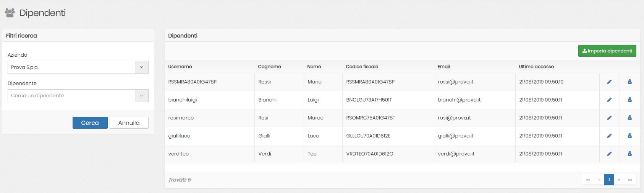The height and width of the screenshot is (193, 644).
Task: Click the edit pencil for Rossi Mario
Action: (609, 82)
